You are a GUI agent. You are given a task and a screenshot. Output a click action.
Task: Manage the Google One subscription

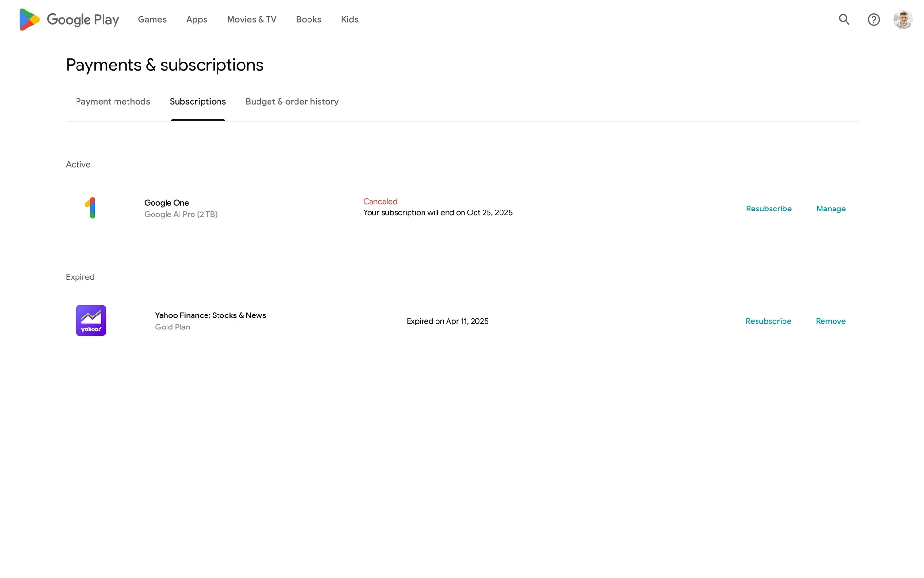[x=831, y=209]
